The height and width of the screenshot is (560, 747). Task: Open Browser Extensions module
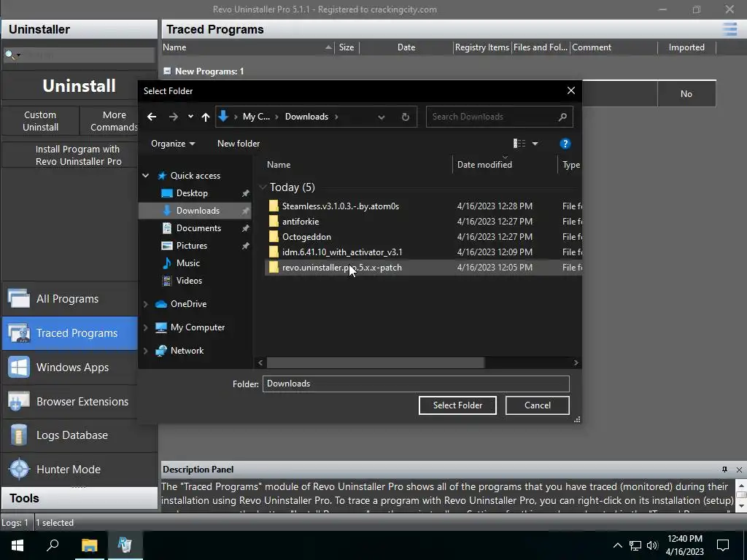(69, 402)
